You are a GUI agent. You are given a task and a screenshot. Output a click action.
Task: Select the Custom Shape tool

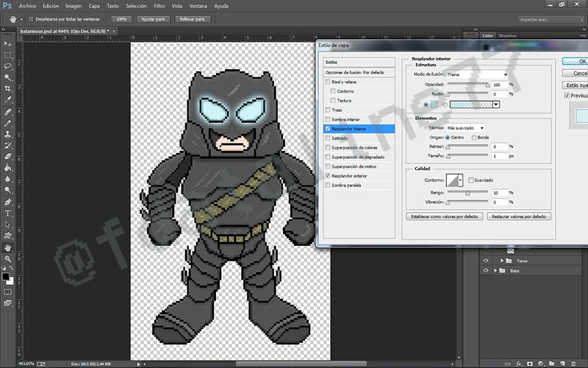[7, 236]
